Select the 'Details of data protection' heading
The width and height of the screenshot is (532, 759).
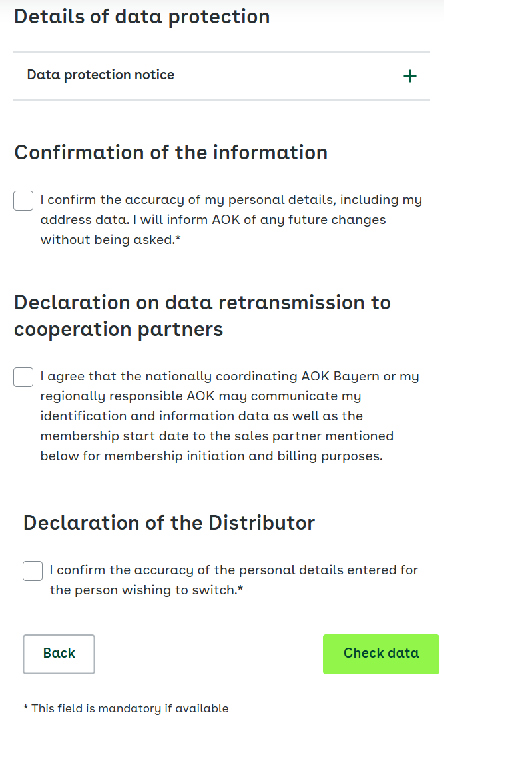pyautogui.click(x=142, y=17)
